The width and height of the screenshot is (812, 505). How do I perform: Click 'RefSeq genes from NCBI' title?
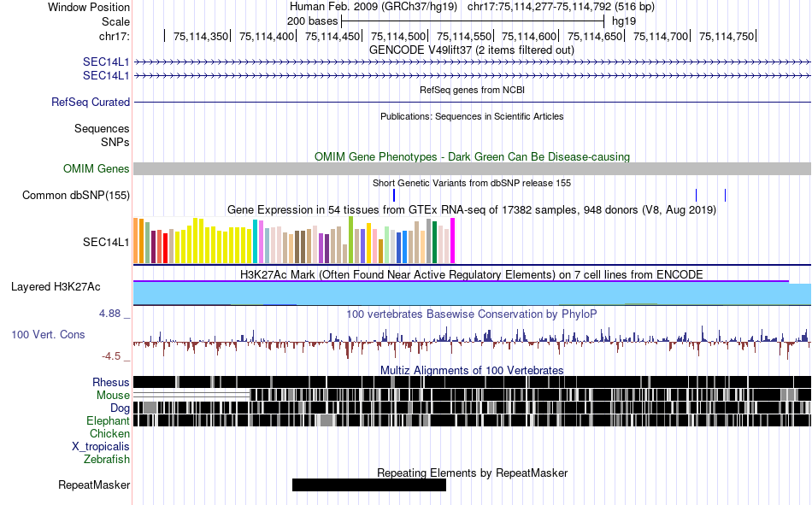[x=472, y=90]
